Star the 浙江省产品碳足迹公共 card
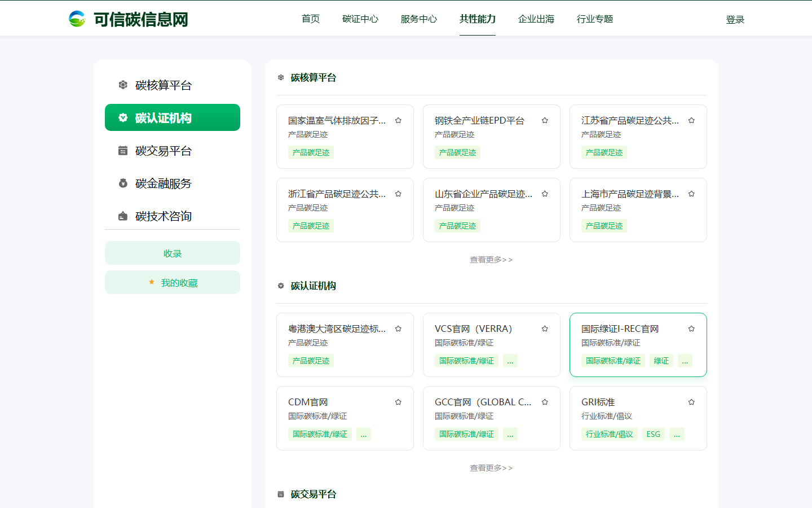 tap(398, 194)
